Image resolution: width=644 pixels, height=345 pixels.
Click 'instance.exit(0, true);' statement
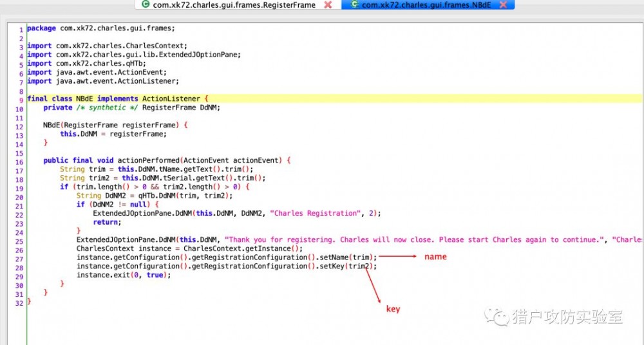coord(124,275)
